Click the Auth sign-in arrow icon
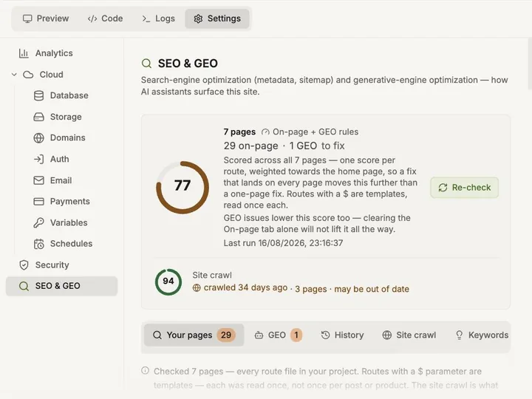 pyautogui.click(x=38, y=159)
